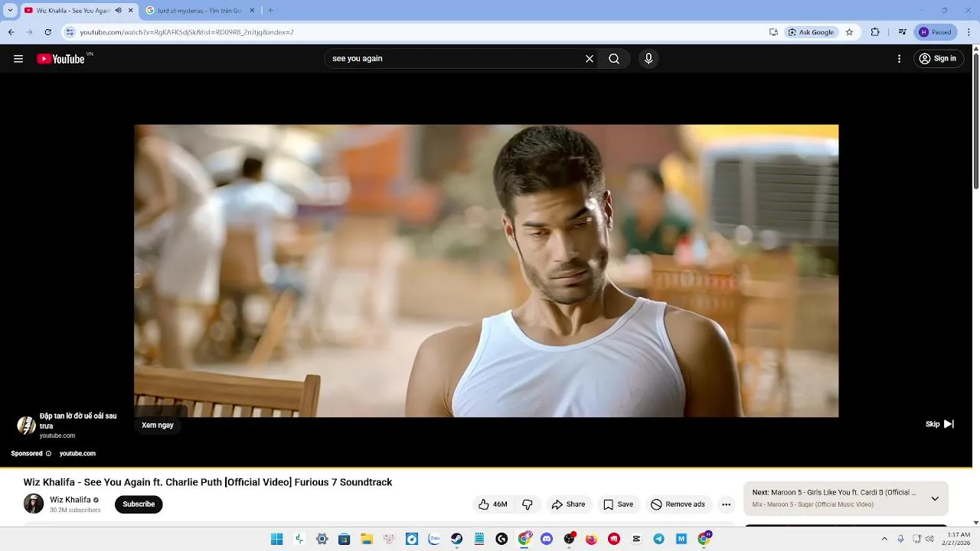
Task: Click the ad advertiser avatar
Action: [27, 425]
